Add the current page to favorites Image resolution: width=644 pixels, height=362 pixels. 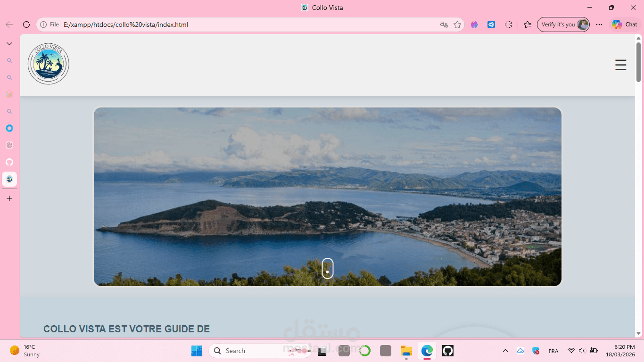457,24
